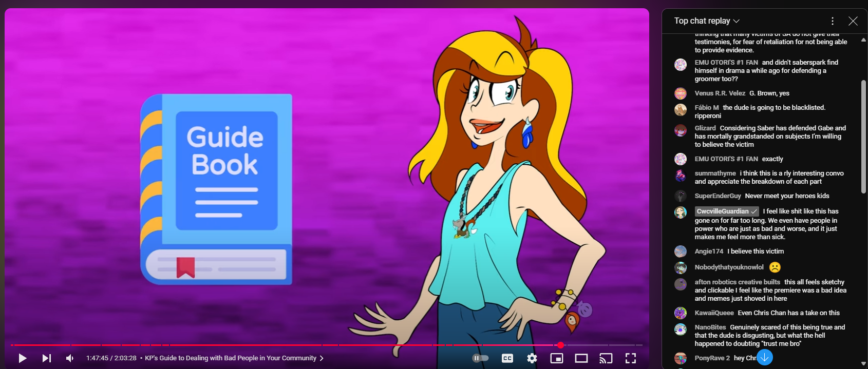Open SuperEnderGuy's avatar
Image resolution: width=868 pixels, height=369 pixels.
coord(681,196)
